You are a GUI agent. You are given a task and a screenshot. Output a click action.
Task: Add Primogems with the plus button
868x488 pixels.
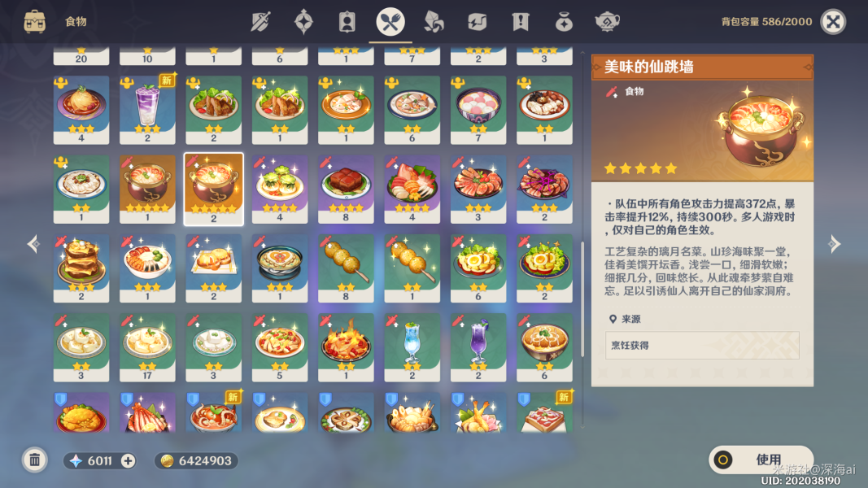coord(128,461)
